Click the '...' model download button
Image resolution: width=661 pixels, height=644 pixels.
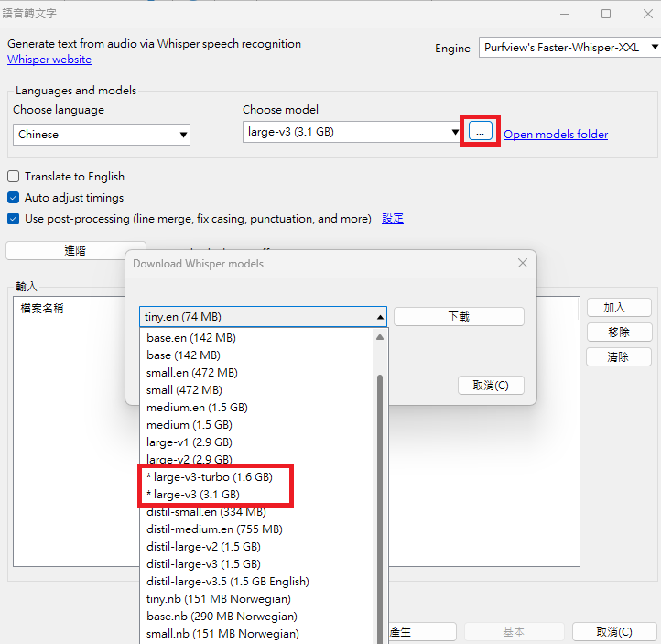[481, 132]
